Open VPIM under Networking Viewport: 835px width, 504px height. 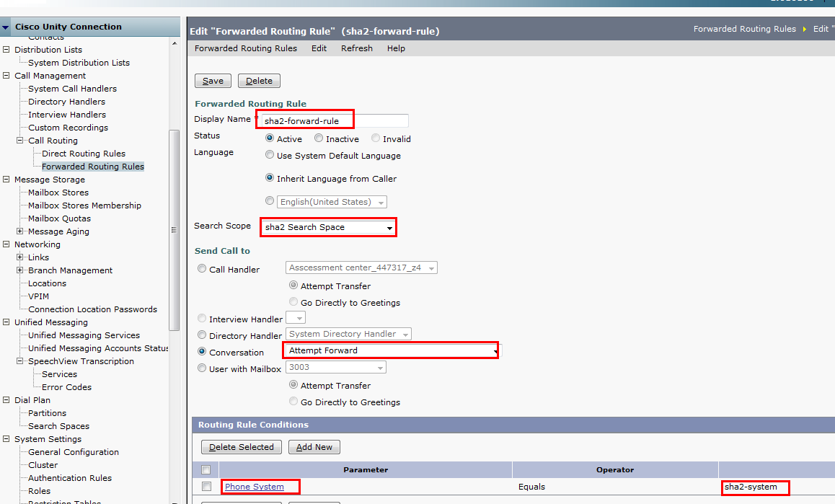coord(38,296)
